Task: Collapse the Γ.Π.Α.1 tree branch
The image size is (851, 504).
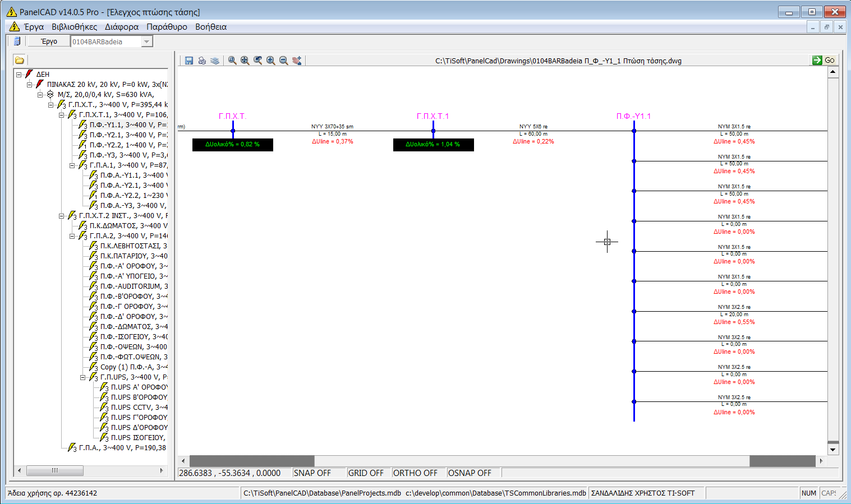Action: [72, 165]
